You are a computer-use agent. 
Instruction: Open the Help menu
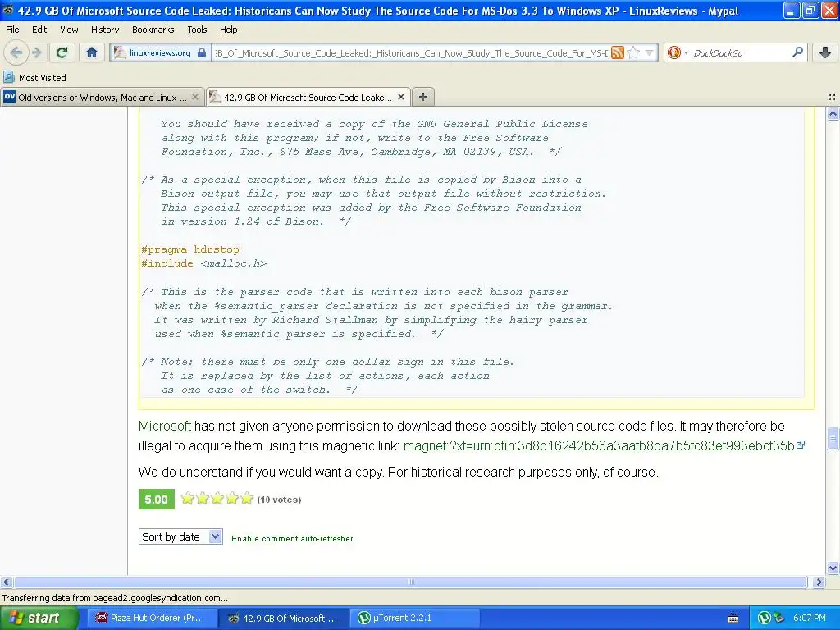click(228, 30)
